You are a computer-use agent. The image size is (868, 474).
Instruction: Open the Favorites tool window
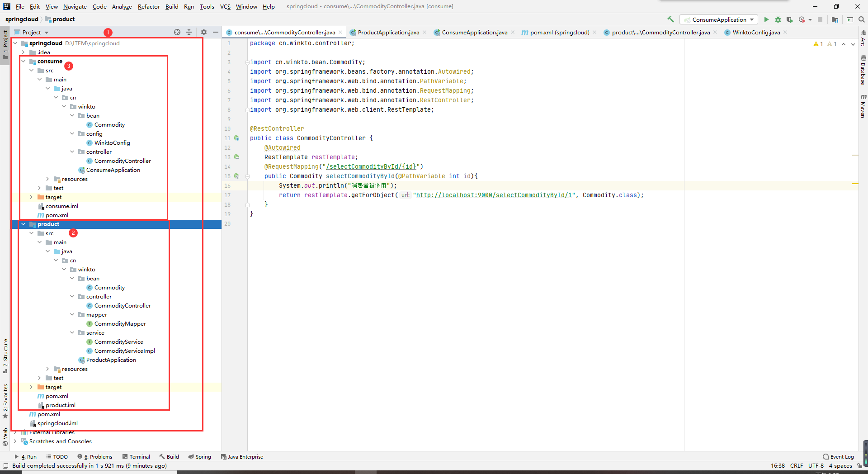point(5,401)
